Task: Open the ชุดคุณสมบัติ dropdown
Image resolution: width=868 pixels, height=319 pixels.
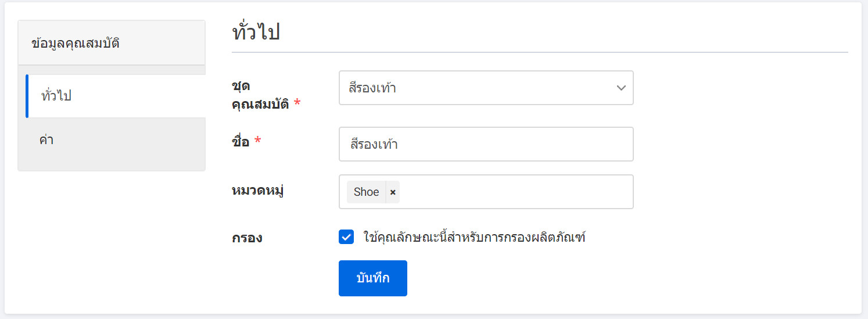Action: pos(486,88)
